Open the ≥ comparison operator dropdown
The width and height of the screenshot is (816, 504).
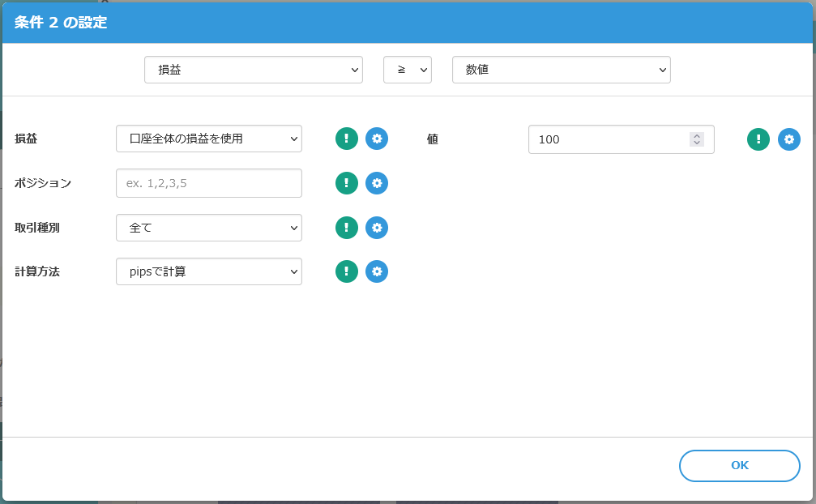[407, 70]
